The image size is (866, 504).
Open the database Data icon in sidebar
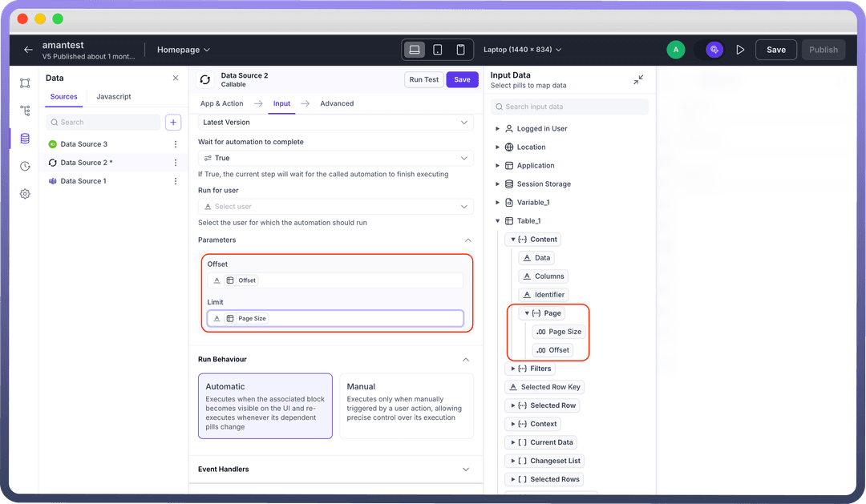click(25, 139)
